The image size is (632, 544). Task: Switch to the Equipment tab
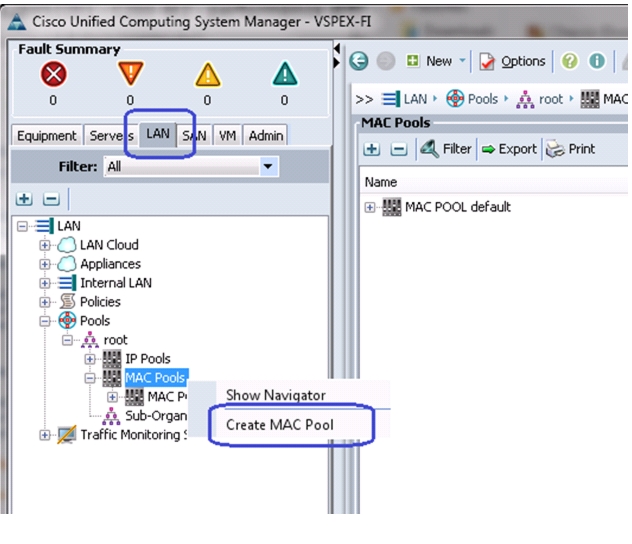47,136
